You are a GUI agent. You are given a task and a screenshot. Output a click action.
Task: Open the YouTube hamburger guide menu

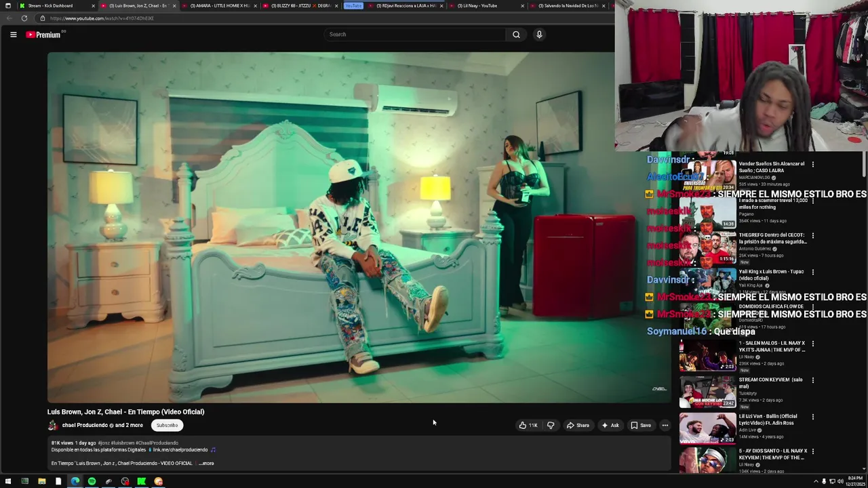click(13, 35)
